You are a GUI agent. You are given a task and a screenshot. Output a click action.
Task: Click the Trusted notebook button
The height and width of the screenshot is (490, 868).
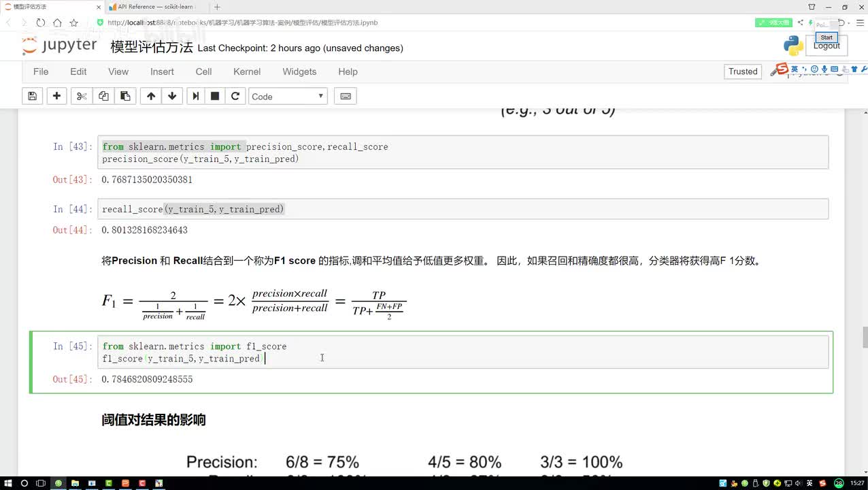coord(743,71)
